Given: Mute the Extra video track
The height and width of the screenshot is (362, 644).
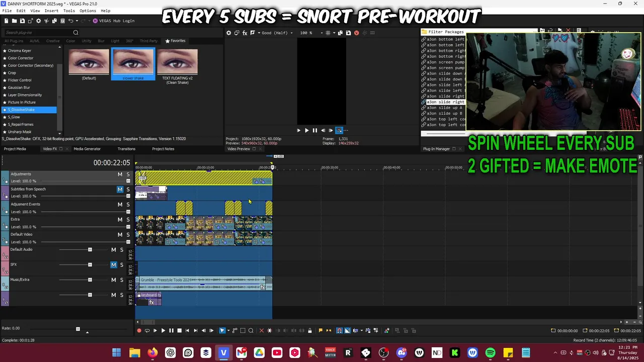Looking at the screenshot, I should point(120,220).
